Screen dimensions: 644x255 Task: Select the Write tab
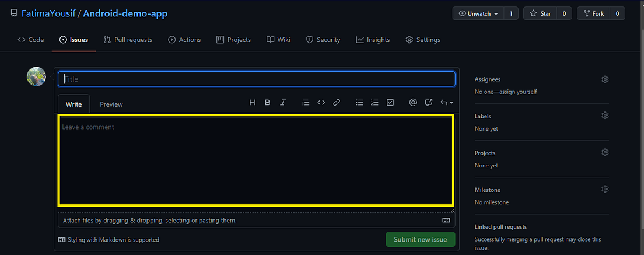pos(74,104)
